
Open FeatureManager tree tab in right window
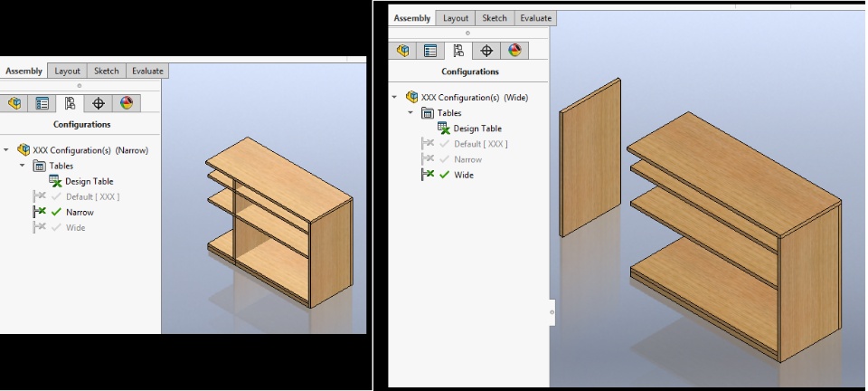coord(403,51)
